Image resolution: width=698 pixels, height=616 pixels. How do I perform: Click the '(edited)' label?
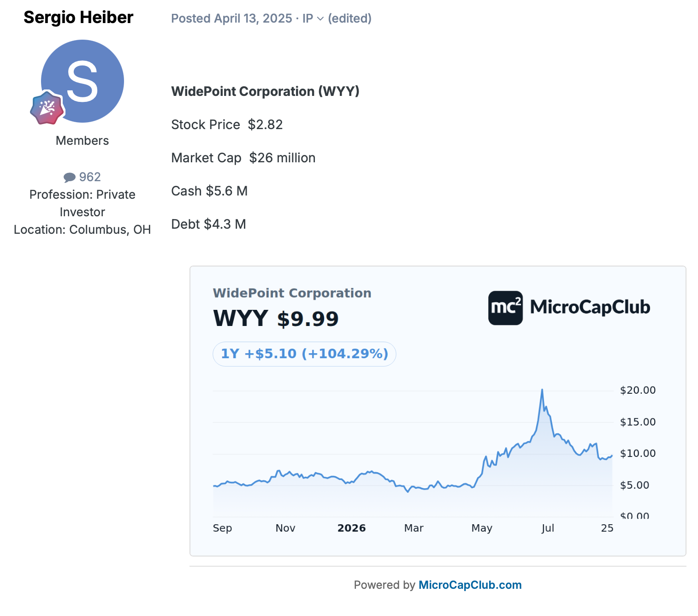click(350, 18)
